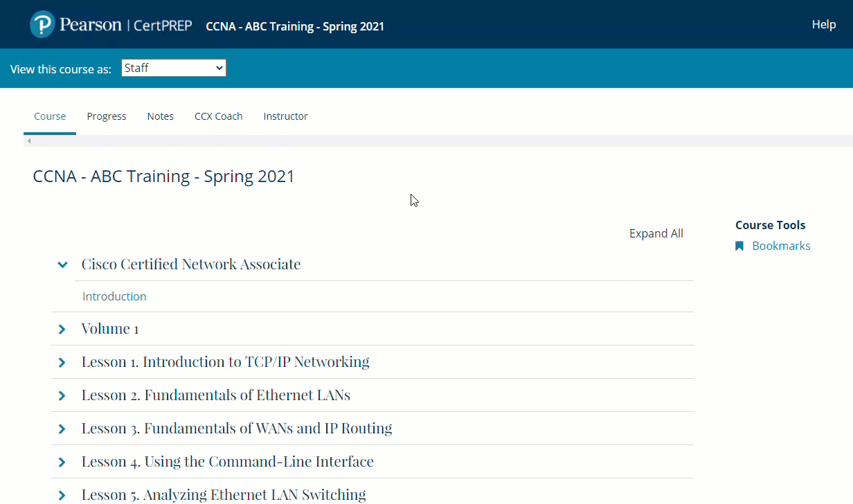
Task: Expand the Lesson 4 chevron arrow
Action: click(62, 462)
